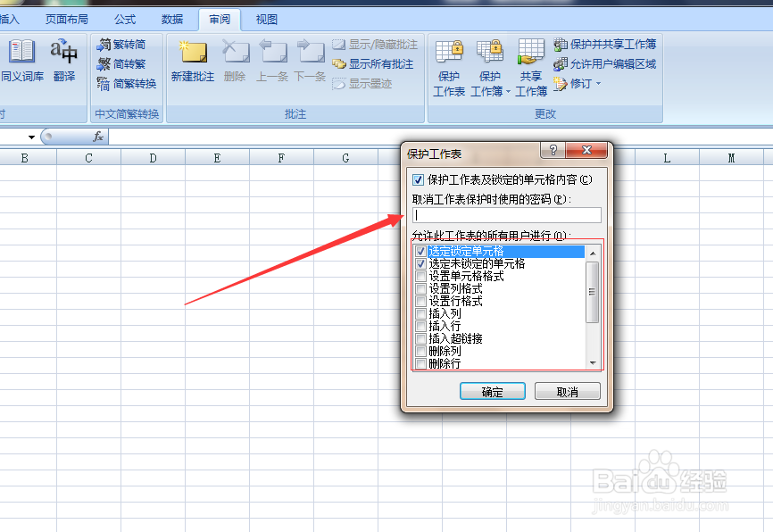Open the 数据 (Data) ribbon tab
This screenshot has height=532, width=773.
tap(172, 18)
